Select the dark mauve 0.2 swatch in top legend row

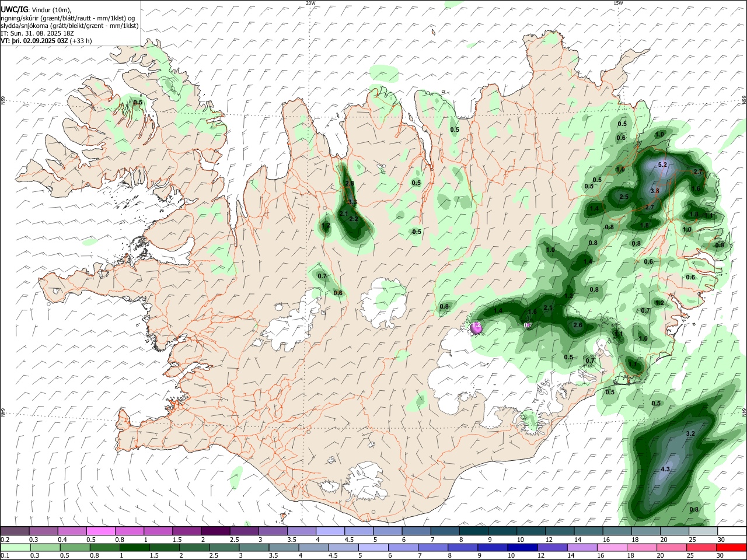coord(15,531)
